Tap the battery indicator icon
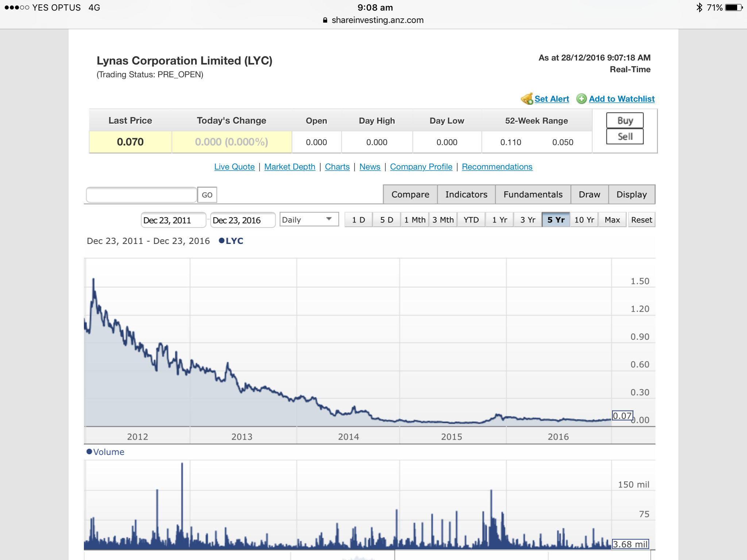This screenshot has height=560, width=747. (734, 7)
